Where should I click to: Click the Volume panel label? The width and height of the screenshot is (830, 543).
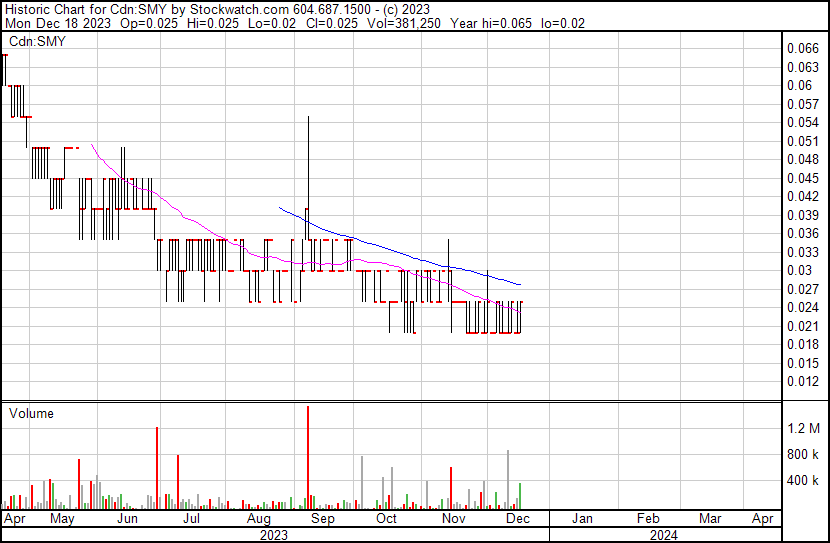pos(31,413)
